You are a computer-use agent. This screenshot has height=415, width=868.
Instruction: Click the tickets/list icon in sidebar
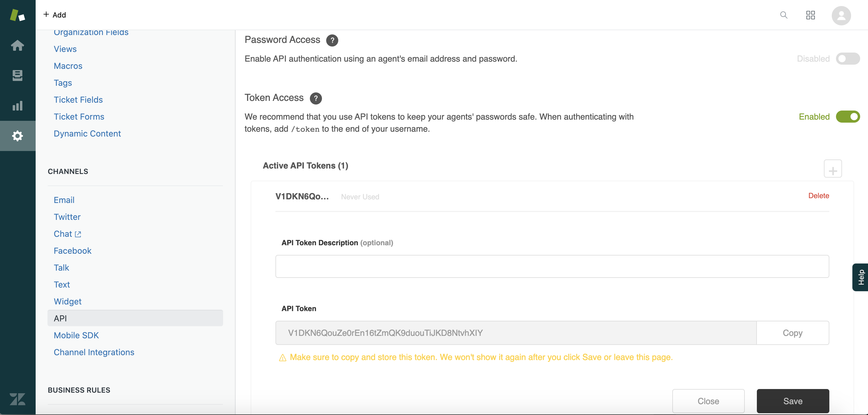(x=17, y=75)
